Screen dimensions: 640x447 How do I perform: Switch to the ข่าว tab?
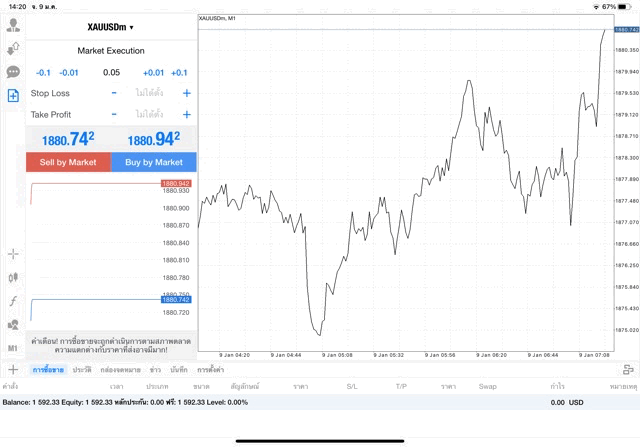point(155,370)
